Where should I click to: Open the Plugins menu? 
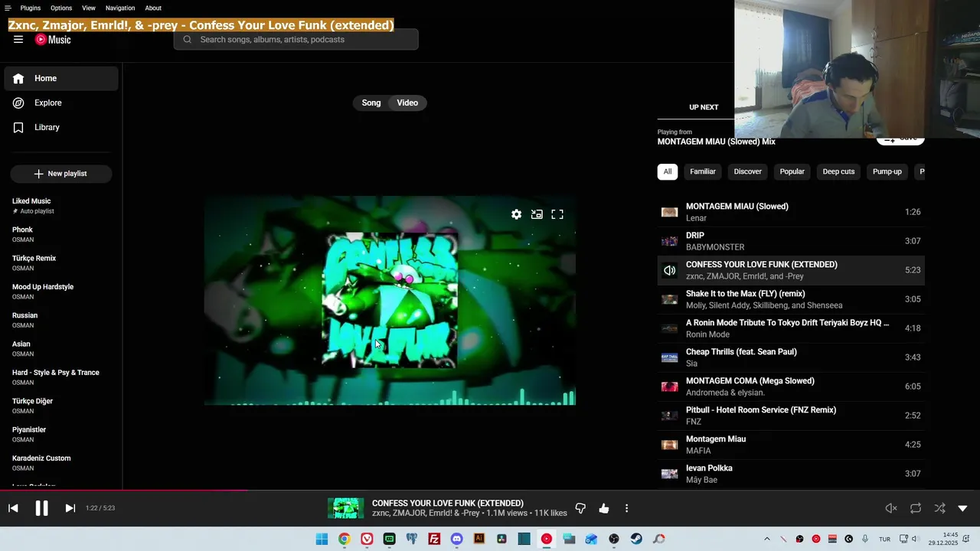click(x=31, y=8)
